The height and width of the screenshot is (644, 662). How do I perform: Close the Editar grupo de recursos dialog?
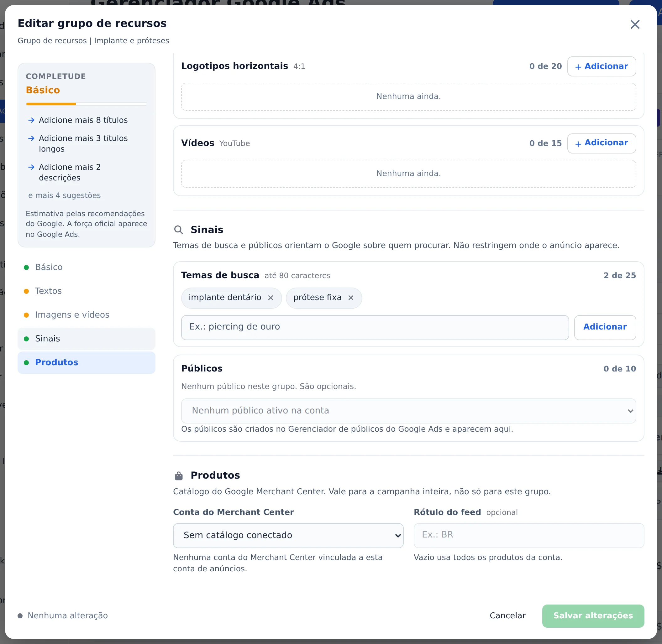pyautogui.click(x=635, y=24)
